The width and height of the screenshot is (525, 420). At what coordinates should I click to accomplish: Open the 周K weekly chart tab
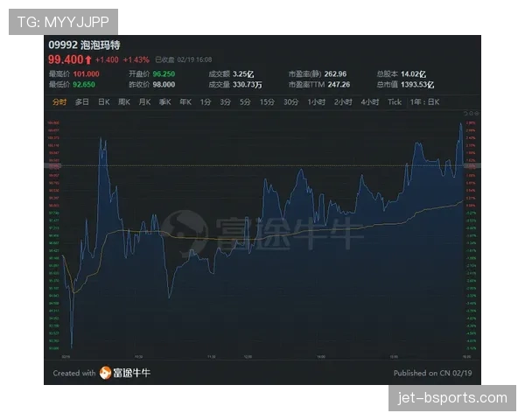pyautogui.click(x=124, y=101)
